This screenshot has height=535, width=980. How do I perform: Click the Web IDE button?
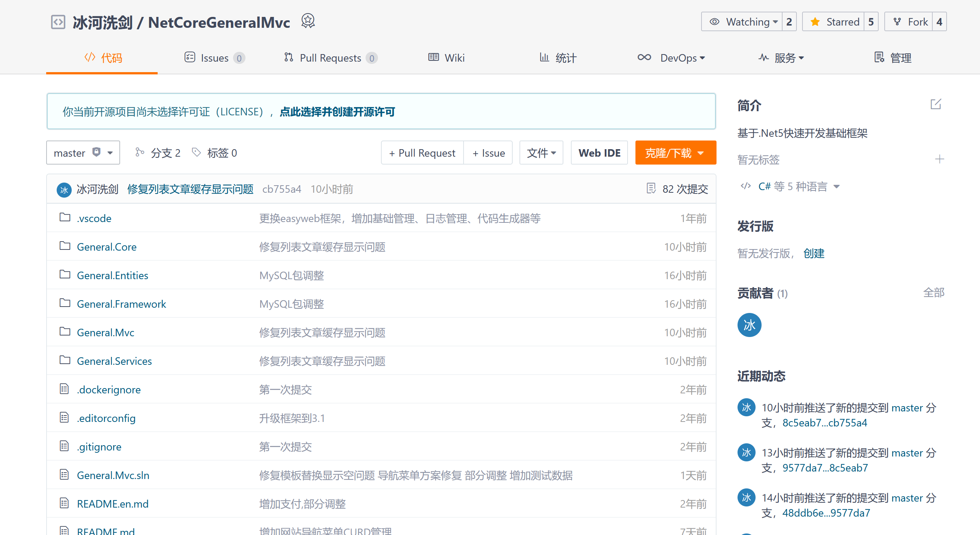coord(599,153)
